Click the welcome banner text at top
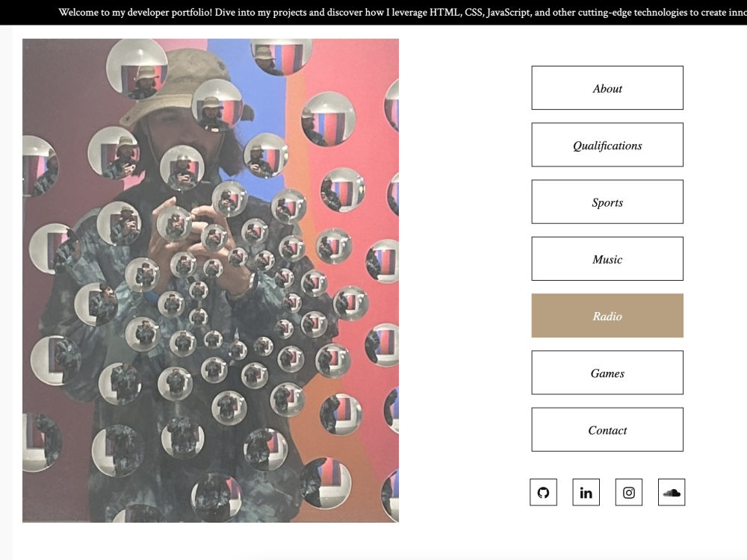The height and width of the screenshot is (560, 747). [x=403, y=13]
